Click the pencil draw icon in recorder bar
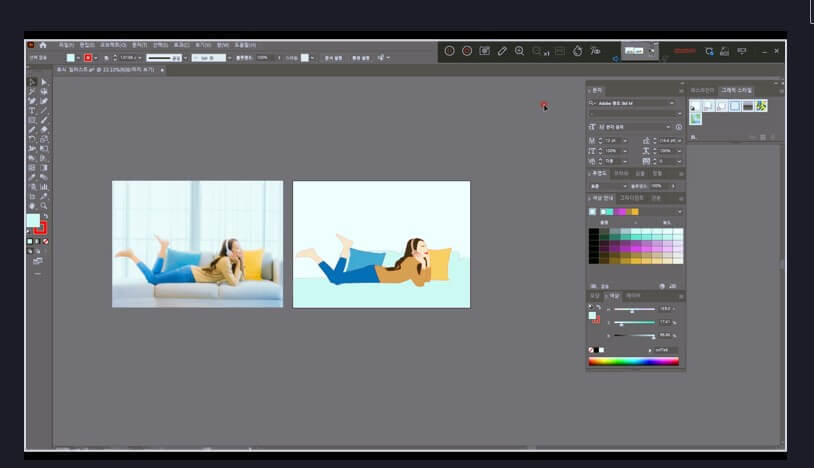This screenshot has width=814, height=468. coord(502,51)
